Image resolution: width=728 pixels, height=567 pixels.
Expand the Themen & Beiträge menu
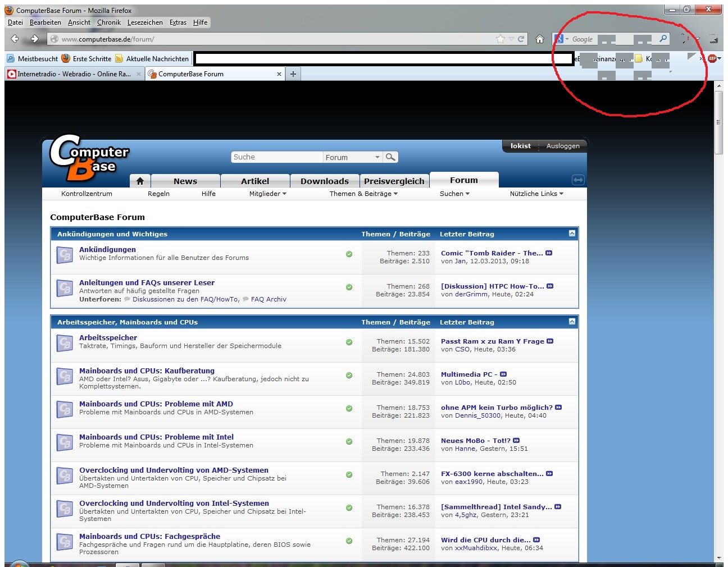(363, 194)
